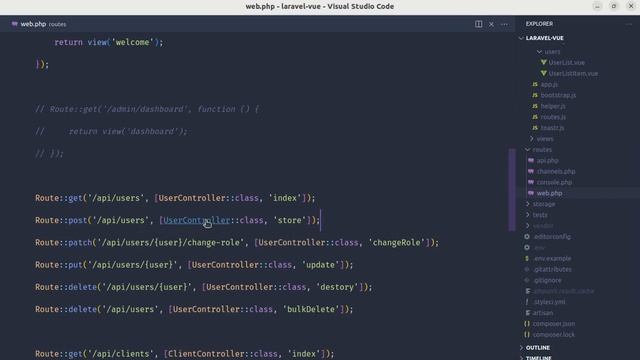The height and width of the screenshot is (360, 640).
Task: Click the Vue icon beside UserList.vue
Action: [x=544, y=62]
